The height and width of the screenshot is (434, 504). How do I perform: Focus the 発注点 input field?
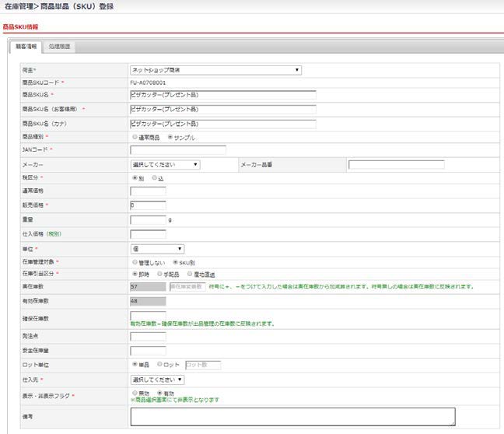point(148,337)
